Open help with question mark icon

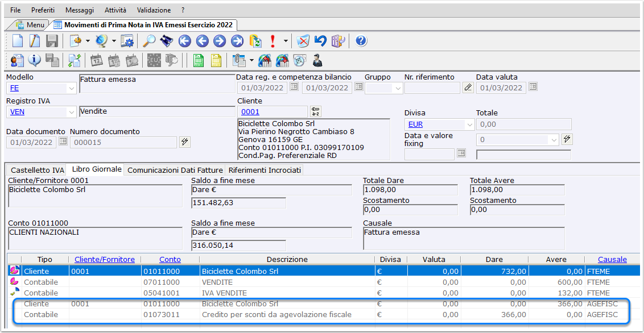click(x=361, y=41)
